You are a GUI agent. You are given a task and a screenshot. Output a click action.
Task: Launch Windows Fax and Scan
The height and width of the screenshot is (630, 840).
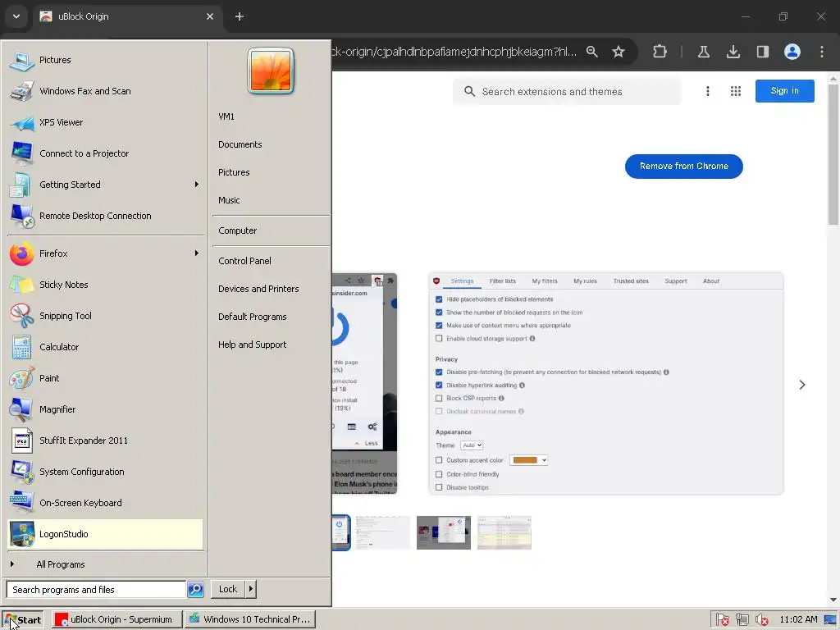tap(106, 91)
